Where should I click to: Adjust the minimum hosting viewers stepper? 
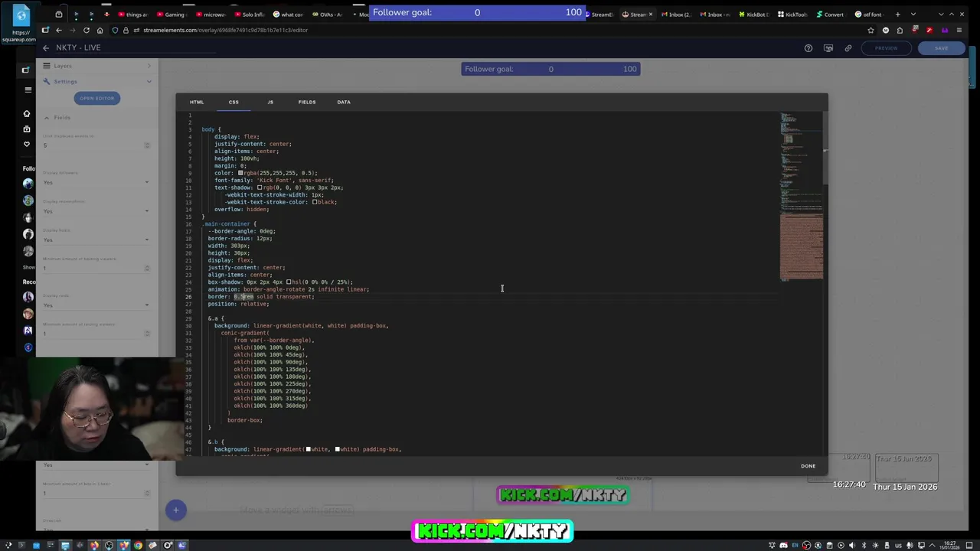click(x=147, y=268)
